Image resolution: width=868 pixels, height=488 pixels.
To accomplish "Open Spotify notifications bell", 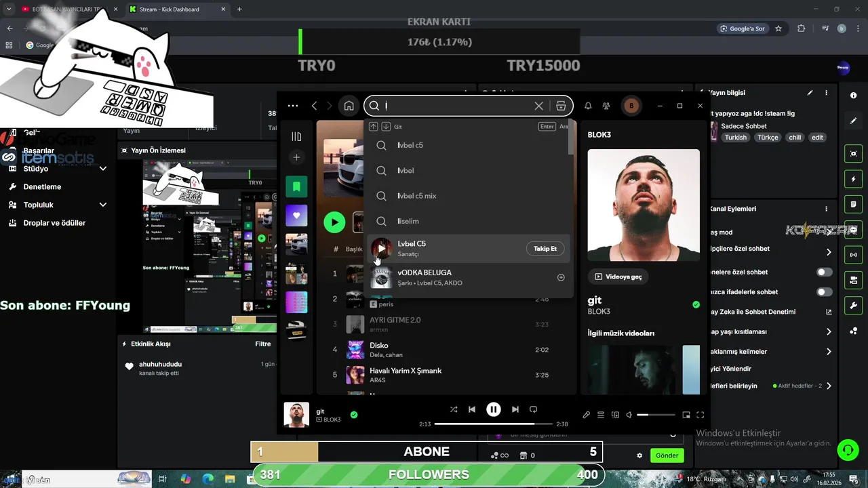I will click(x=588, y=106).
